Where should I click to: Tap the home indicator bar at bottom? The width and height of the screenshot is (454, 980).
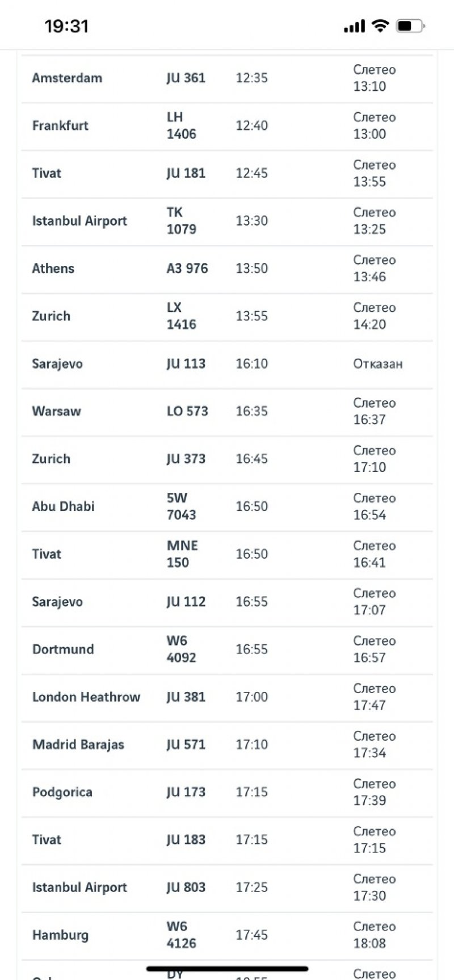pos(227,969)
